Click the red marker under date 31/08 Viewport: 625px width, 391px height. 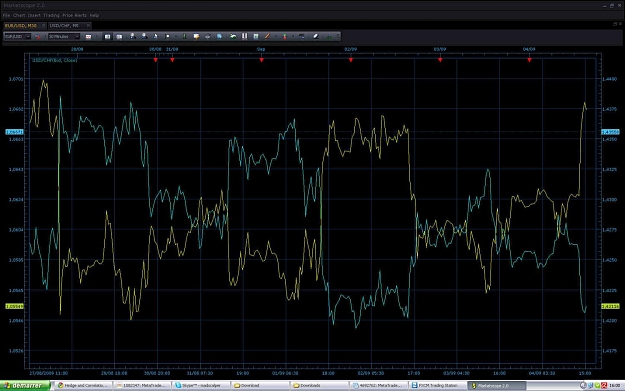pos(172,60)
